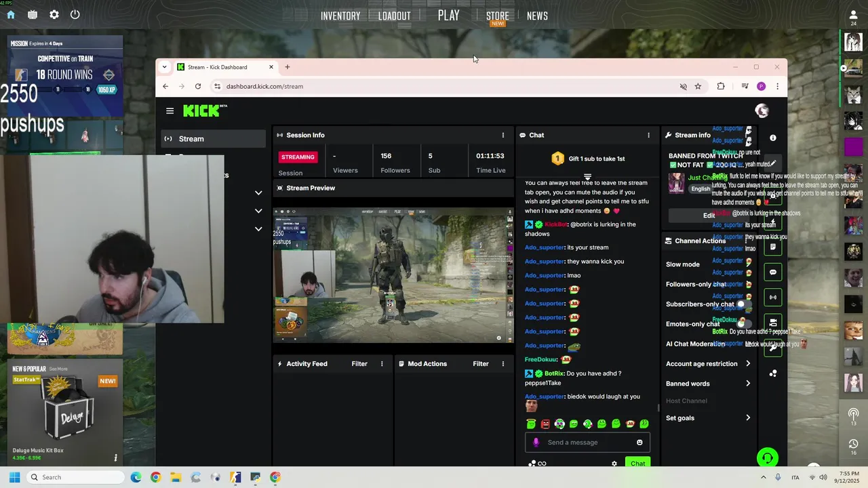
Task: Open the CS2 home icon
Action: point(11,14)
